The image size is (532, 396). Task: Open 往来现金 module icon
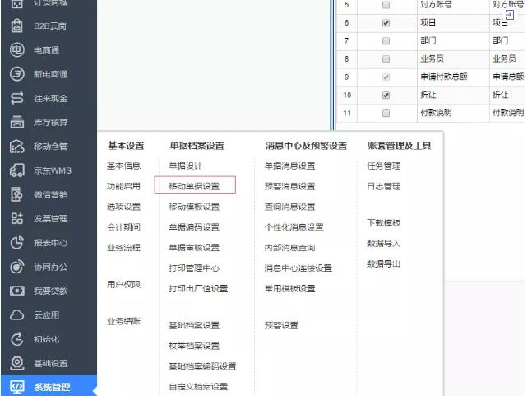click(17, 98)
